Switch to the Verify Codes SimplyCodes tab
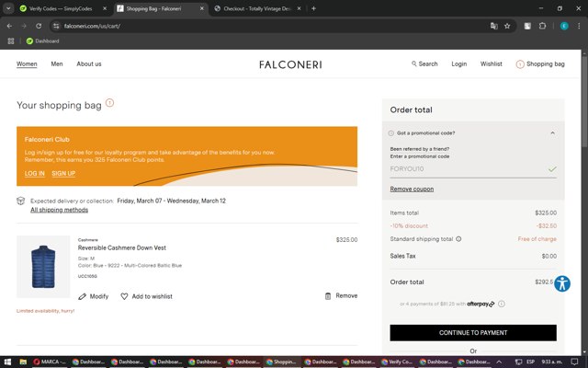588x368 pixels. 60,8
